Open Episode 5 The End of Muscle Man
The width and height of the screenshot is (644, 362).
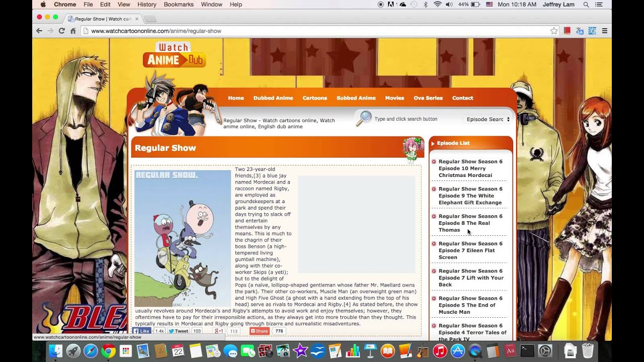tap(471, 305)
